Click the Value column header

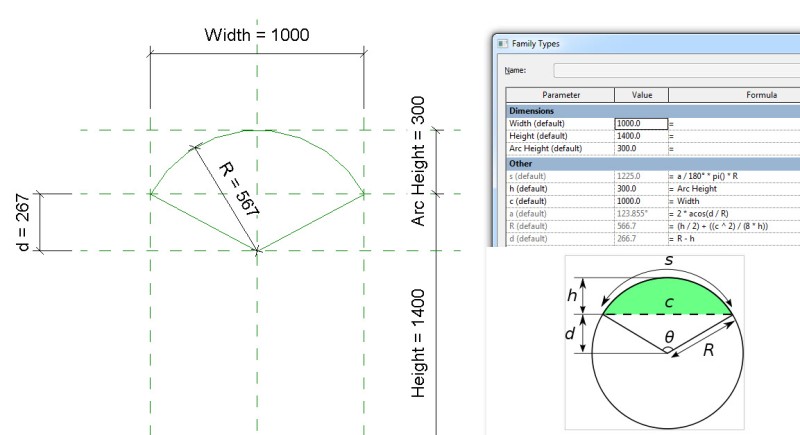click(x=641, y=95)
